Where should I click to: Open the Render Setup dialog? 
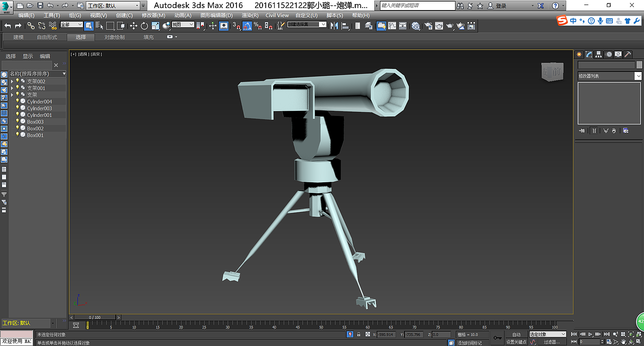pos(428,26)
